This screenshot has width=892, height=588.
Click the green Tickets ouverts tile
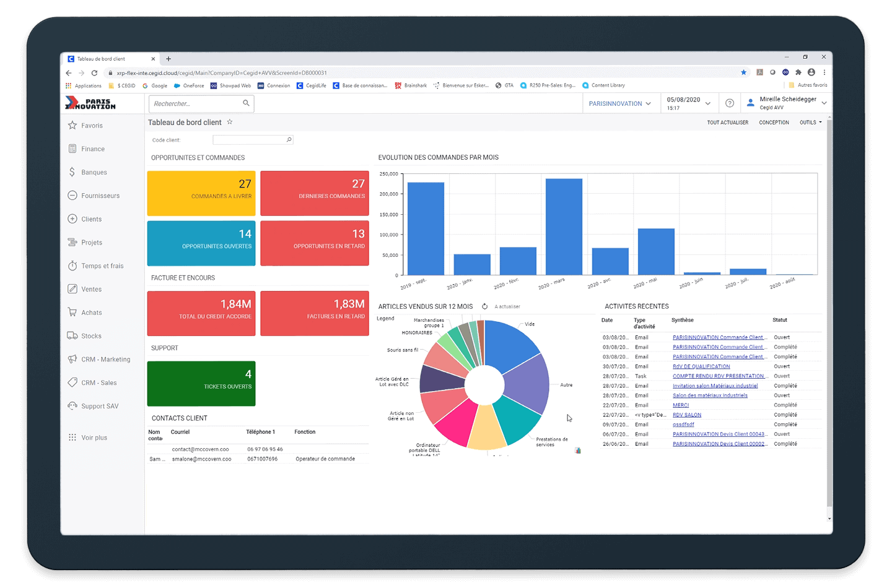[201, 384]
